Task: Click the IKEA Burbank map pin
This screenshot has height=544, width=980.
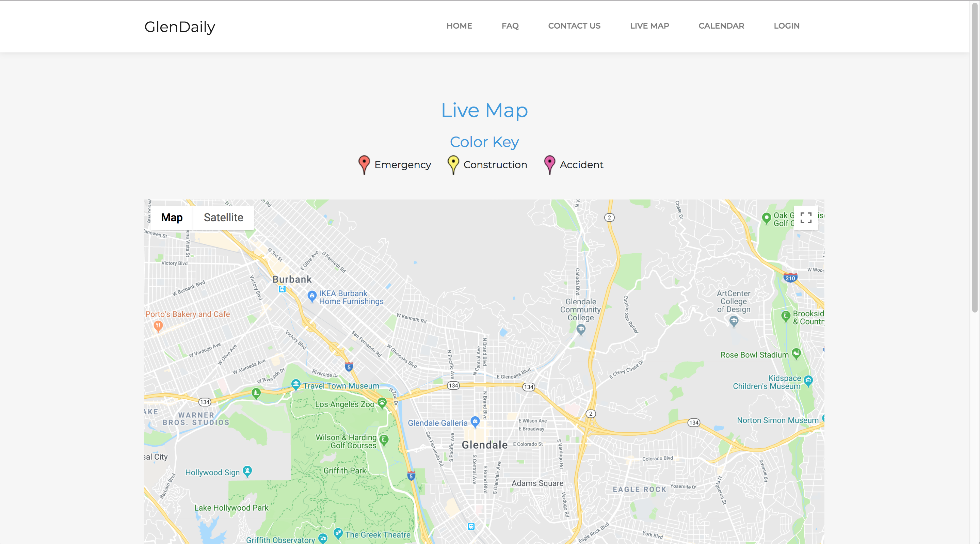Action: pyautogui.click(x=312, y=297)
